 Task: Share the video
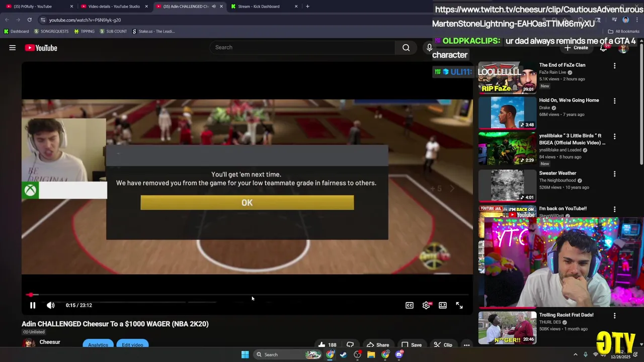tap(378, 345)
